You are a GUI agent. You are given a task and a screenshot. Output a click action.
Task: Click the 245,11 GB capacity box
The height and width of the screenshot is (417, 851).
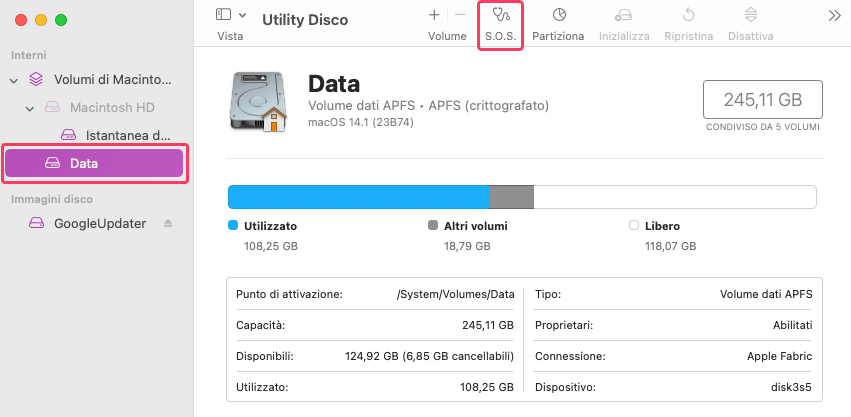click(763, 99)
